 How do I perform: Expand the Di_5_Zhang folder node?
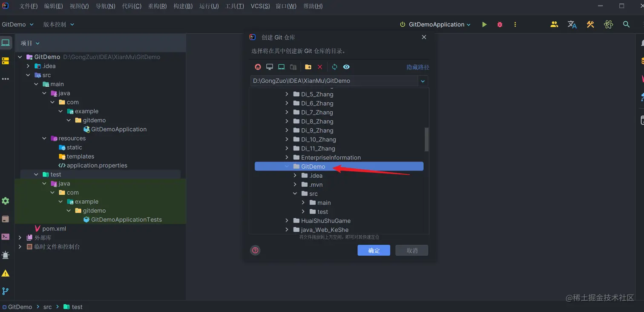pyautogui.click(x=287, y=94)
